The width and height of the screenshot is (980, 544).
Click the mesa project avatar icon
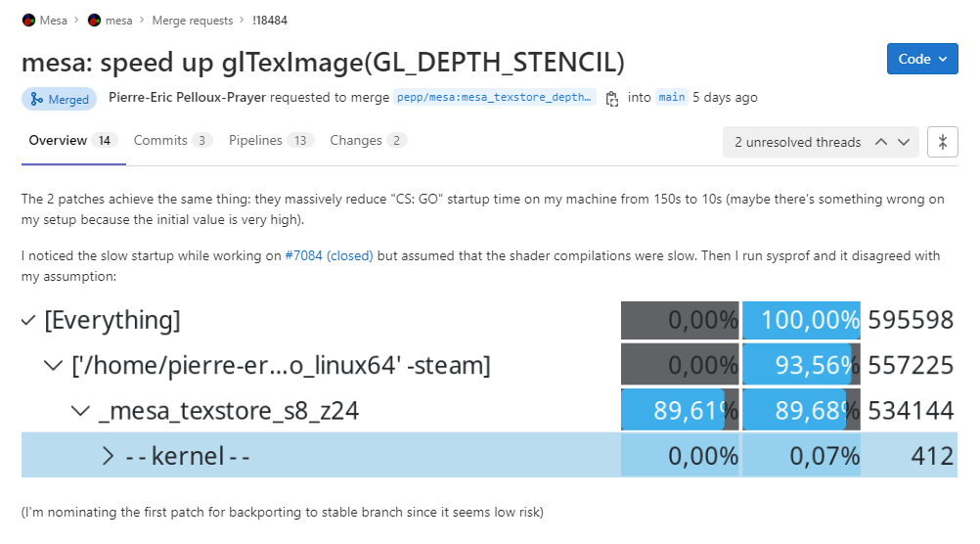tap(94, 20)
